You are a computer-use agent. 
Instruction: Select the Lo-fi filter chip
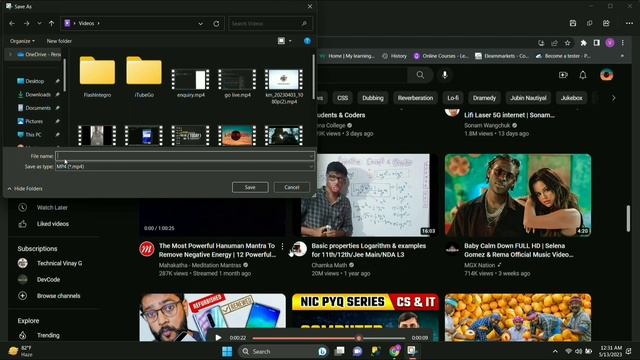(x=453, y=98)
